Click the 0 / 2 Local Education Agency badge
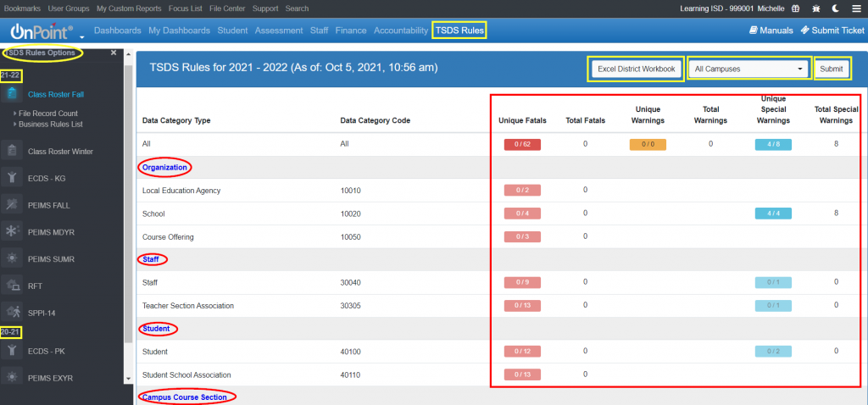The height and width of the screenshot is (405, 868). coord(522,191)
